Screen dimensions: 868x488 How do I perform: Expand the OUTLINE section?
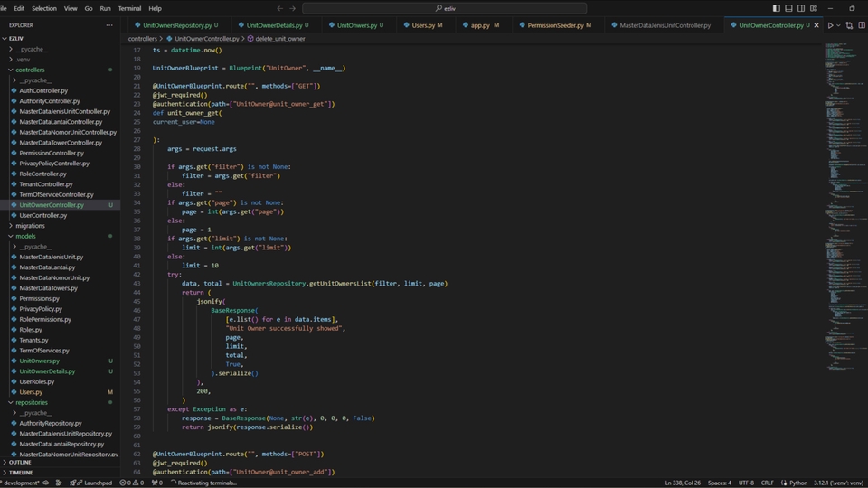click(x=20, y=462)
